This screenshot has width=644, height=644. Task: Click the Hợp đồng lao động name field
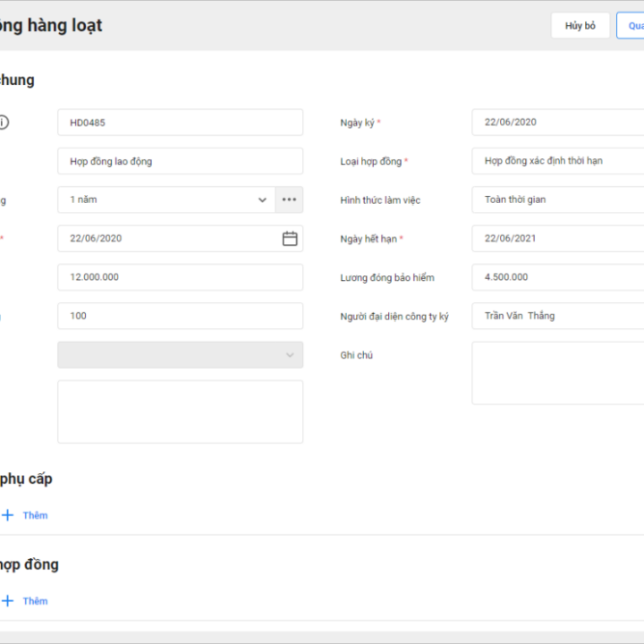(180, 161)
